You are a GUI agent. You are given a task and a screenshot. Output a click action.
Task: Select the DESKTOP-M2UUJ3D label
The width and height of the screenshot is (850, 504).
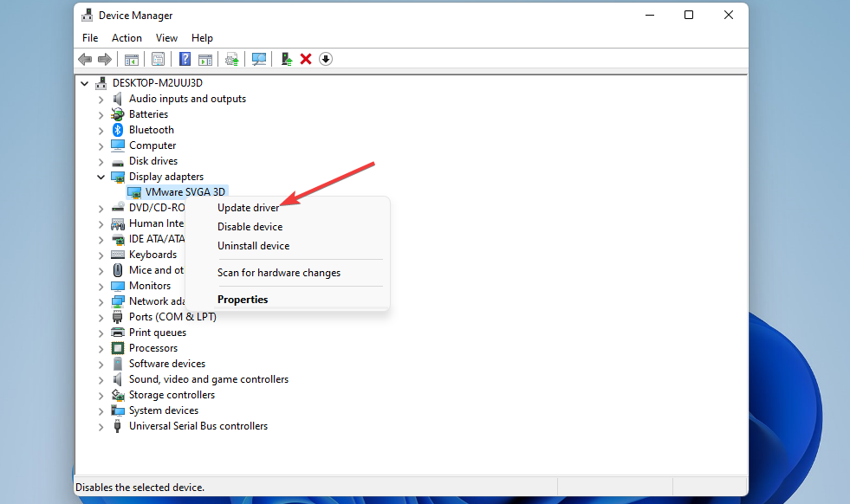(x=158, y=83)
